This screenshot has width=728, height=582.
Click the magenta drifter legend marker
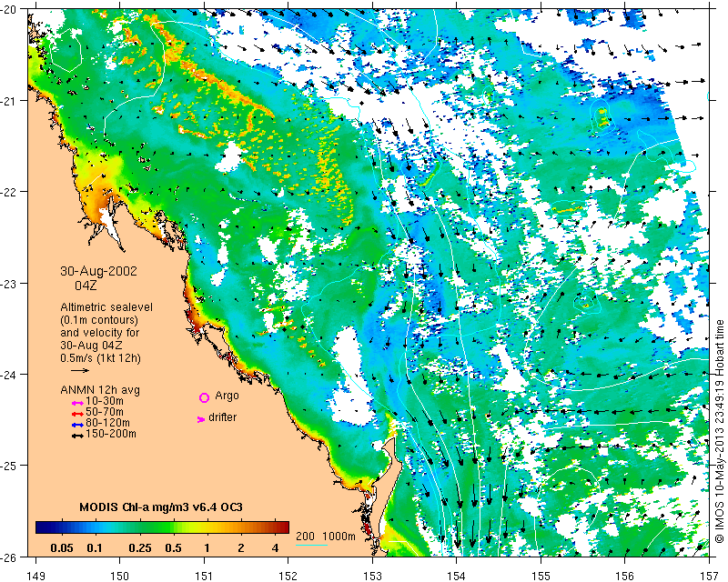201,419
